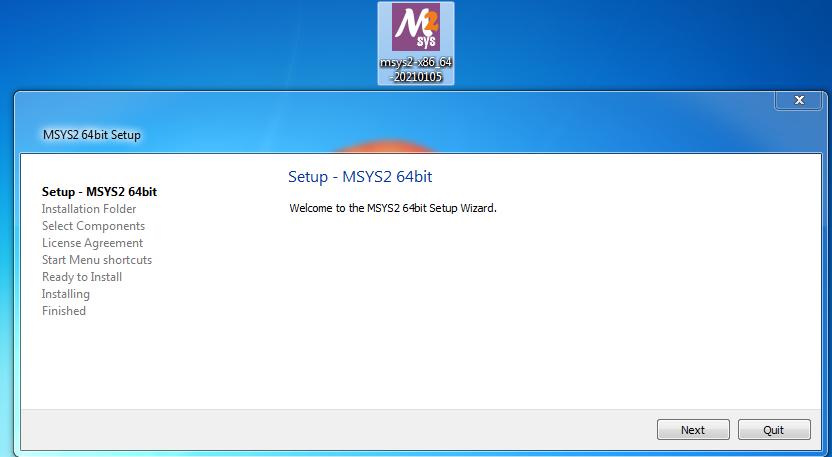Image resolution: width=832 pixels, height=457 pixels.
Task: Click the 'Start Menu shortcuts' step
Action: (97, 260)
